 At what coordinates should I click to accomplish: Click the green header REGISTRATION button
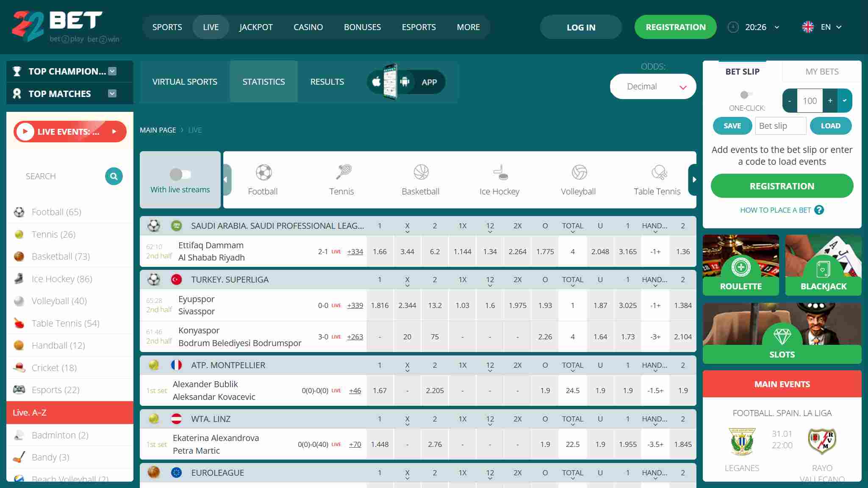675,27
